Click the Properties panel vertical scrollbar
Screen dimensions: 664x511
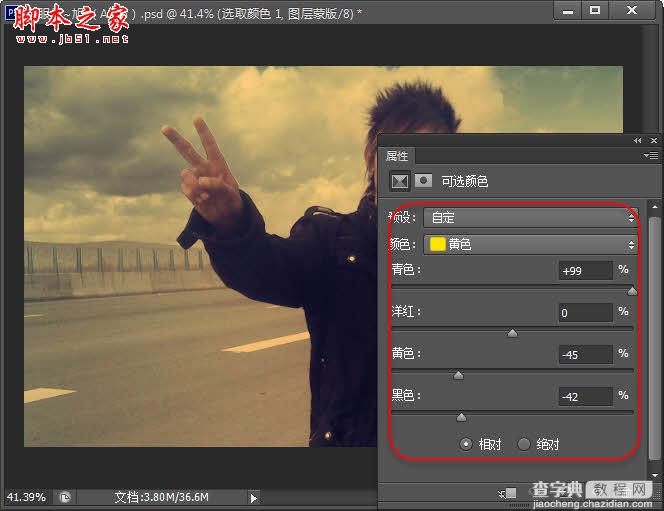[654, 339]
